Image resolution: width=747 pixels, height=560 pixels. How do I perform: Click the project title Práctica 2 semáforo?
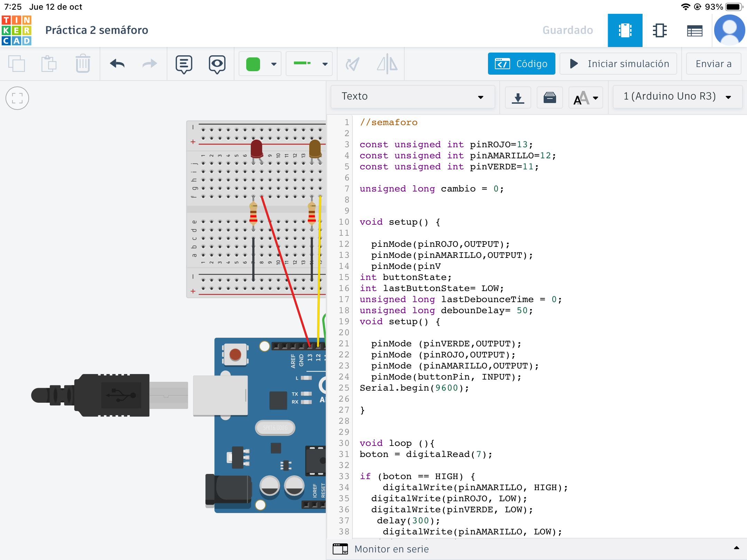coord(97,30)
